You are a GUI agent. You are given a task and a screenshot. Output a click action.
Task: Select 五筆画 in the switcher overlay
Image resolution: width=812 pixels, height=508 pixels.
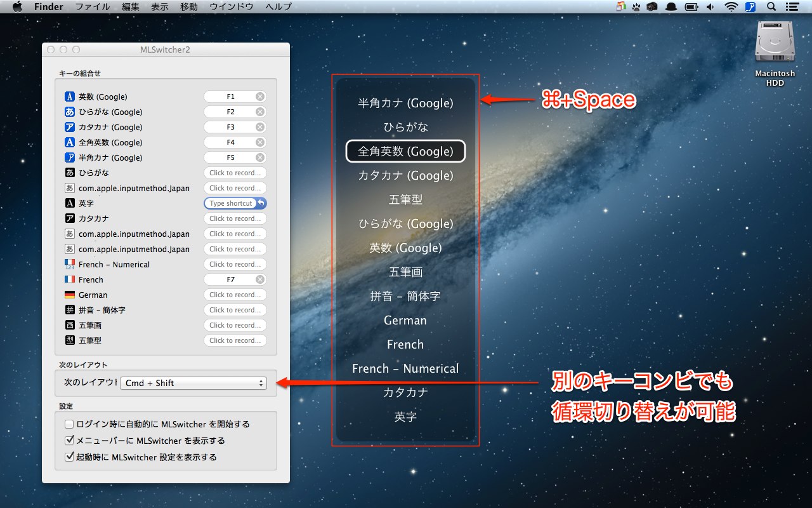405,272
